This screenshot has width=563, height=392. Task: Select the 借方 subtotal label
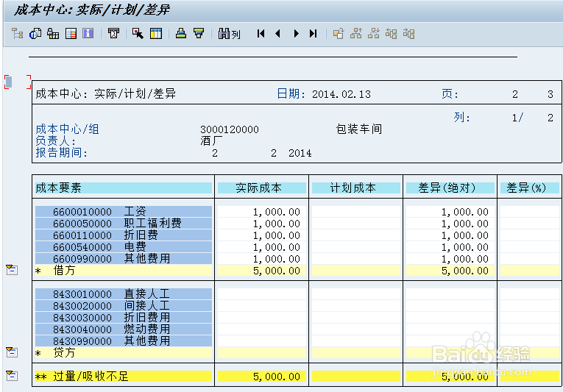(64, 271)
